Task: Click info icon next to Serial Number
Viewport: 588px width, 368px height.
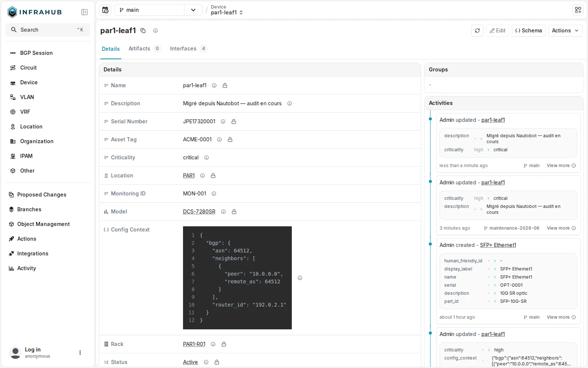Action: coord(223,121)
